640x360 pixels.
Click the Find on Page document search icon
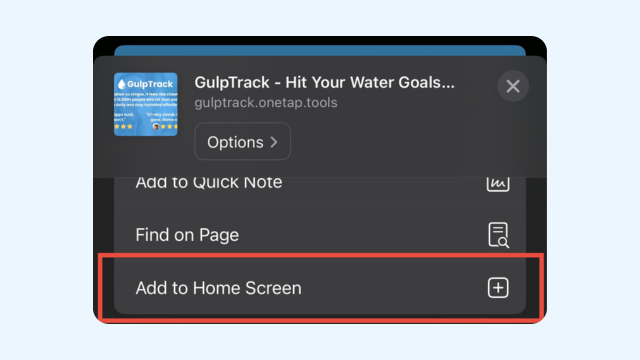click(x=498, y=235)
